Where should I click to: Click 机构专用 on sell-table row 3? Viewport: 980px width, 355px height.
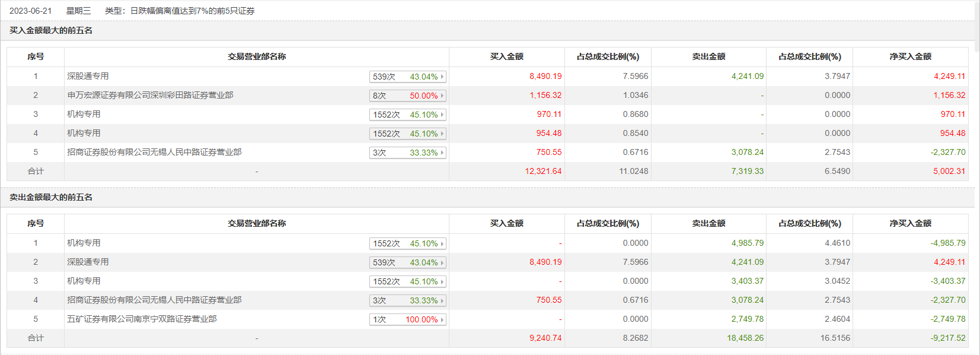(84, 281)
